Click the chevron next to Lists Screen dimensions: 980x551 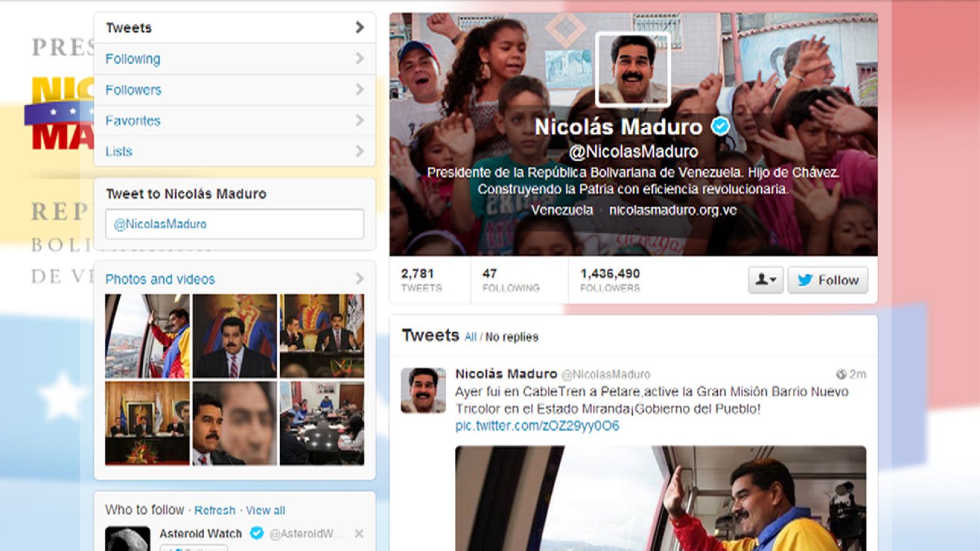coord(360,151)
